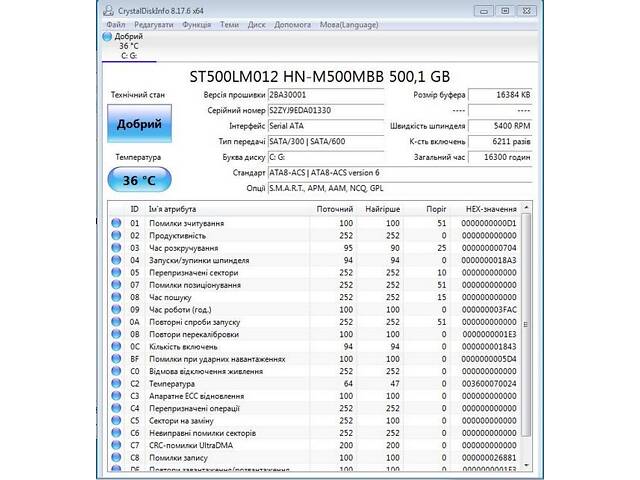Click the drive letter field C: G:
Image resolution: width=640 pixels, height=480 pixels.
(x=326, y=157)
